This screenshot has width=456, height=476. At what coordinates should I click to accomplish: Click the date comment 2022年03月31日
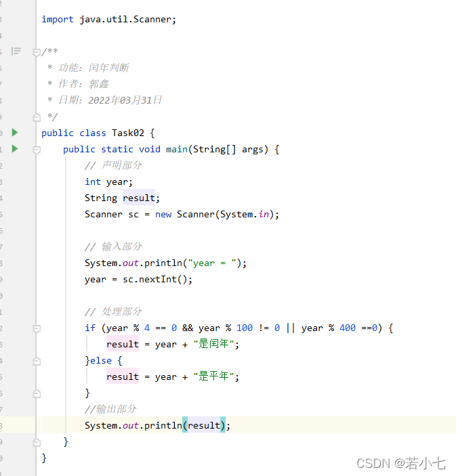[125, 100]
